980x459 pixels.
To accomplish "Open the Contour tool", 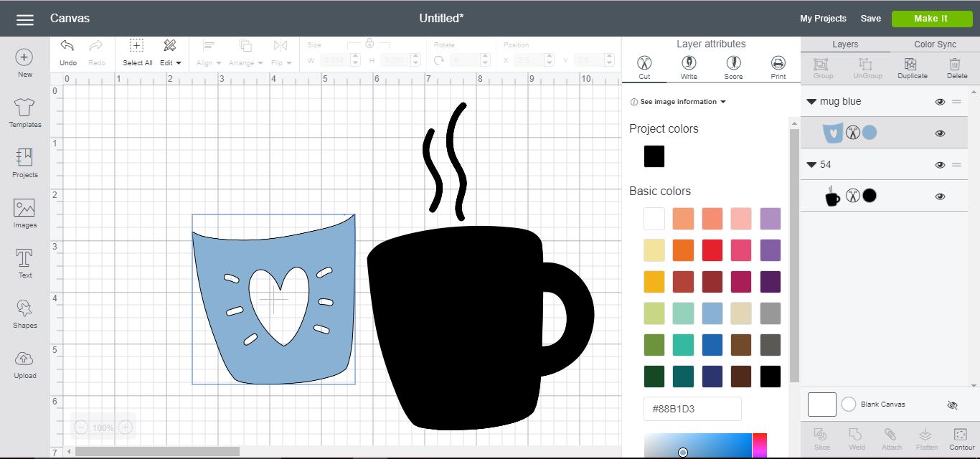I will (x=959, y=437).
